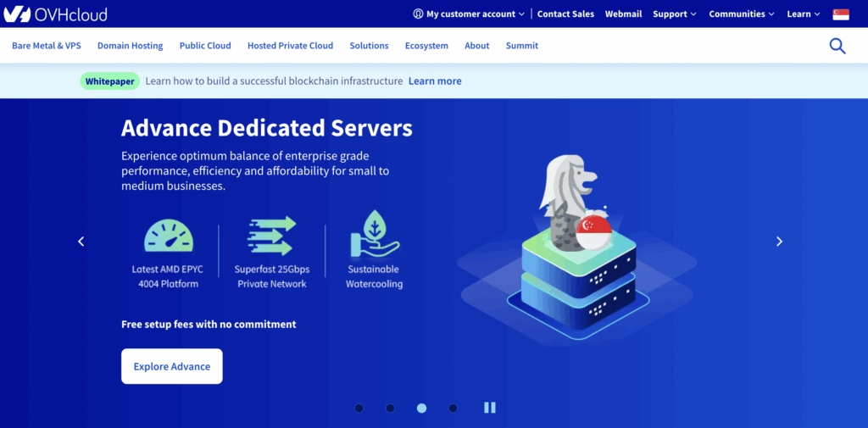The width and height of the screenshot is (868, 428).
Task: Select the second carousel slide dot
Action: pyautogui.click(x=390, y=409)
